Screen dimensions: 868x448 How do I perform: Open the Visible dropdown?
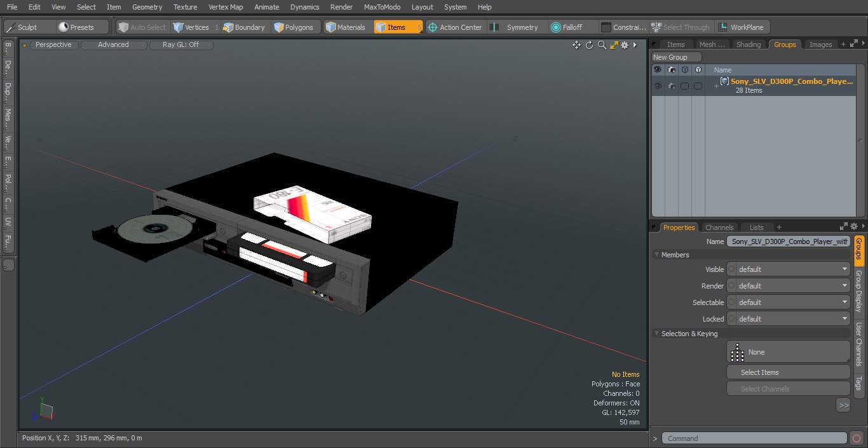tap(789, 269)
